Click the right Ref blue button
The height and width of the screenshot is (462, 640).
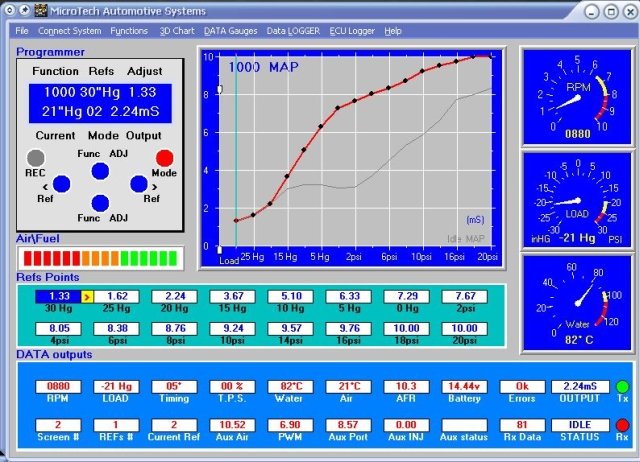pyautogui.click(x=139, y=184)
